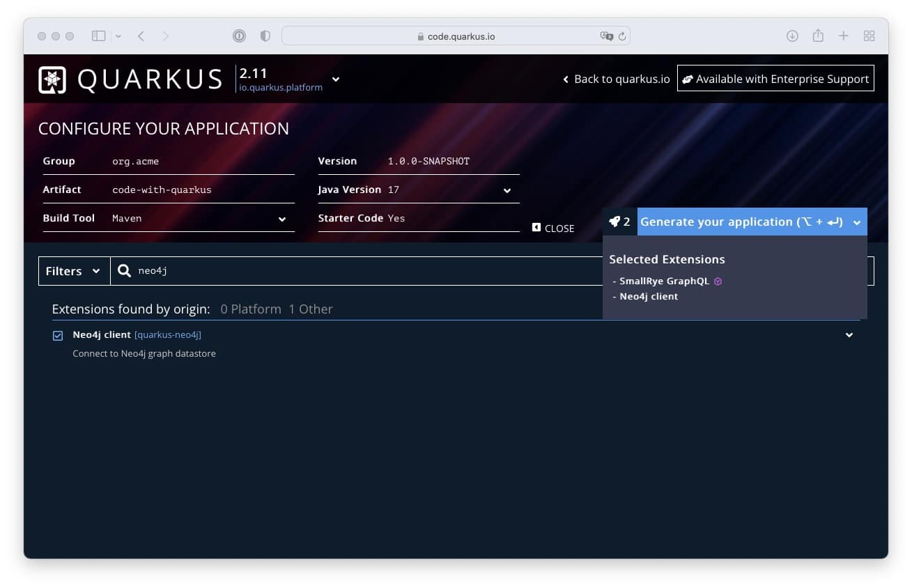Expand the Generate application options arrow
The height and width of the screenshot is (588, 912).
click(857, 222)
